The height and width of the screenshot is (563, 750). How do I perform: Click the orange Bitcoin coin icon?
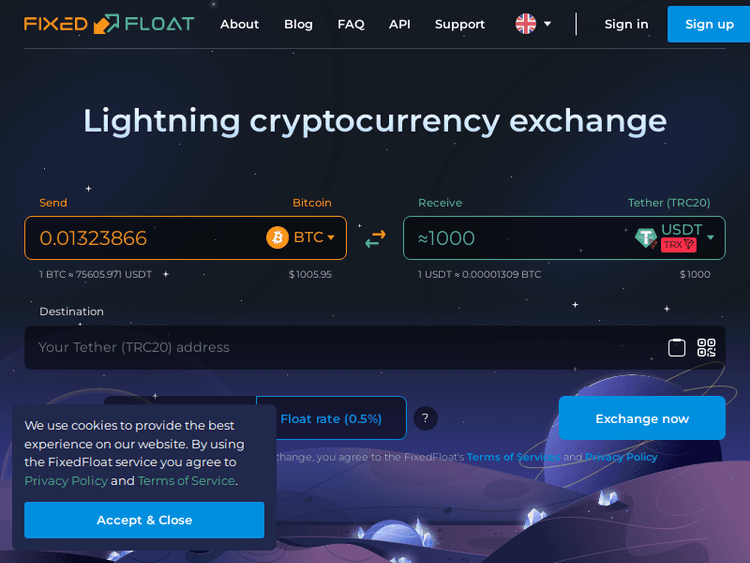[x=277, y=238]
